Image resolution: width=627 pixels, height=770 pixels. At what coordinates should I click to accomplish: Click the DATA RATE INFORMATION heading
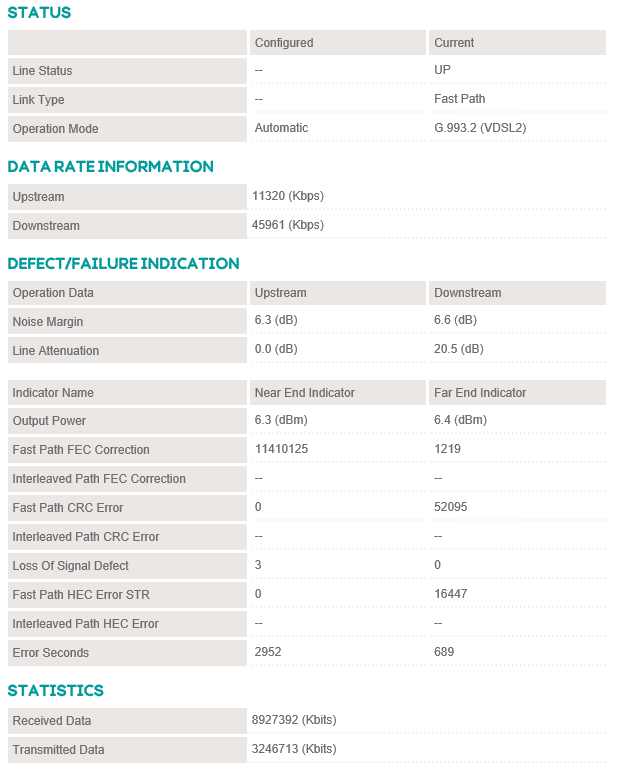tap(110, 167)
